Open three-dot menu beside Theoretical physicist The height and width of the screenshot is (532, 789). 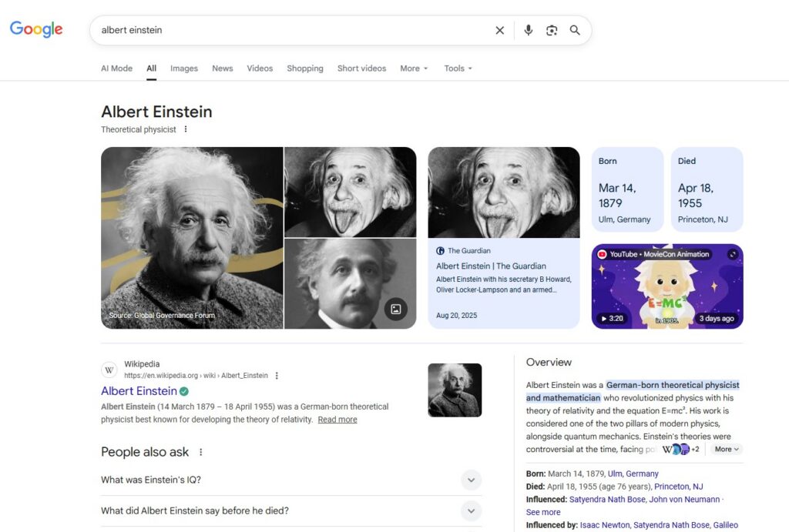[186, 131]
